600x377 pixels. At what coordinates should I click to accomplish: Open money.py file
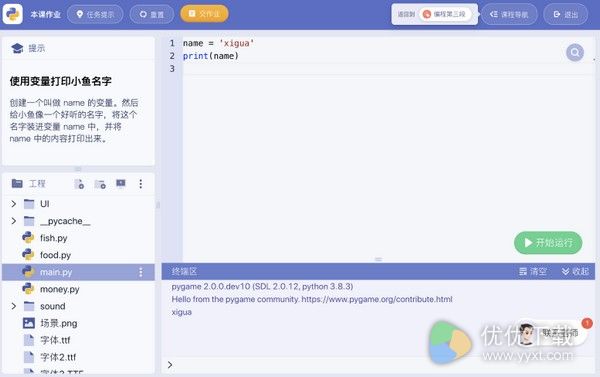pyautogui.click(x=78, y=289)
